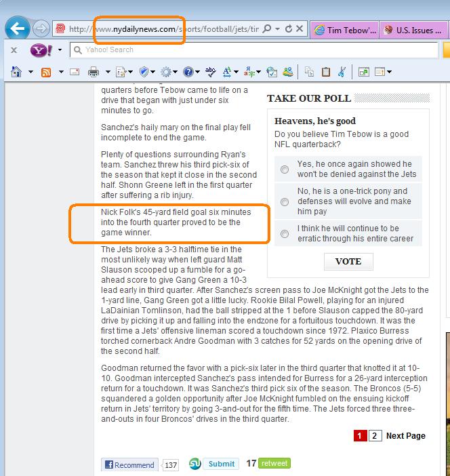The image size is (450, 476).
Task: Click the retweet count 17
Action: 251,463
